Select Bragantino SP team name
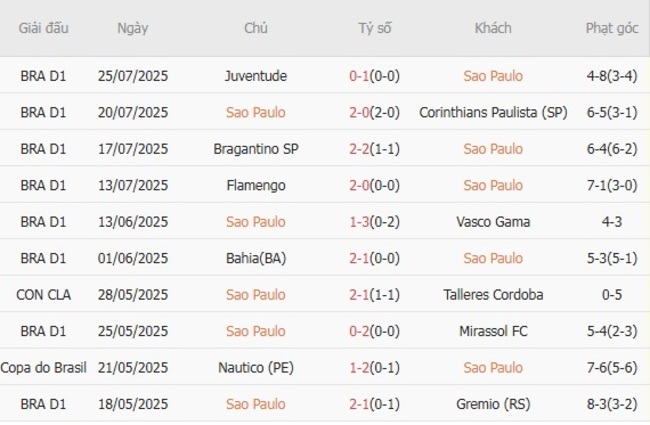Viewport: 650px width, 425px height. [256, 149]
